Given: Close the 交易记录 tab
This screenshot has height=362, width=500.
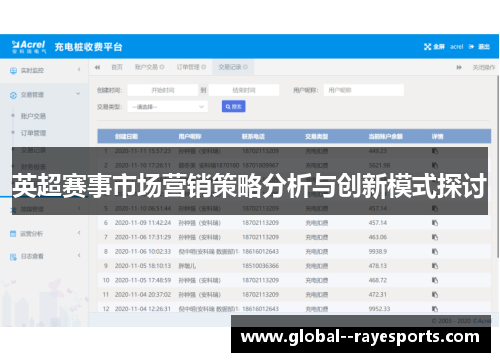Looking at the screenshot, I should (245, 67).
